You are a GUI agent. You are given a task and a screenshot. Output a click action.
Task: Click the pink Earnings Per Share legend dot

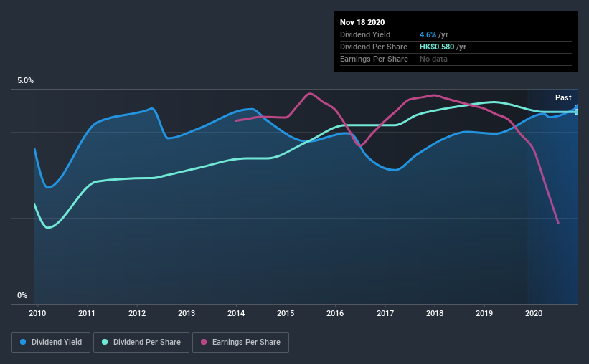[204, 342]
